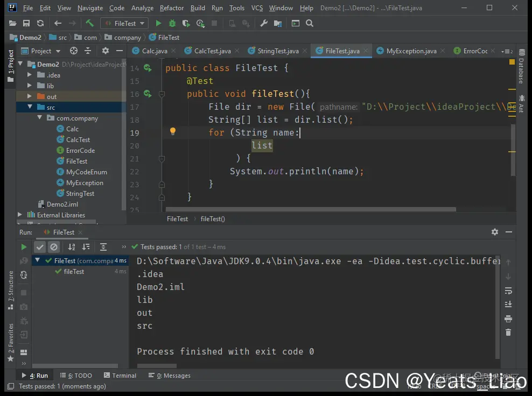Click the console horizontal scrollbar
Image resolution: width=532 pixels, height=396 pixels.
pos(157,366)
